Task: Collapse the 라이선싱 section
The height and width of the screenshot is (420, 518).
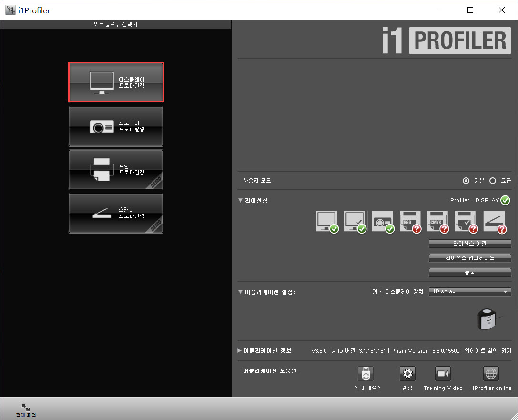Action: pos(240,200)
